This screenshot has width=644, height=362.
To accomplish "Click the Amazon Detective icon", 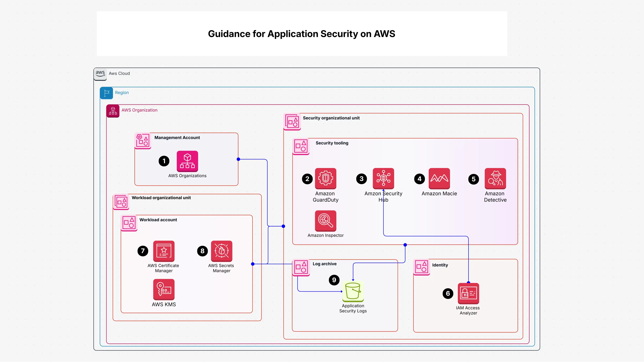I will pos(495,178).
